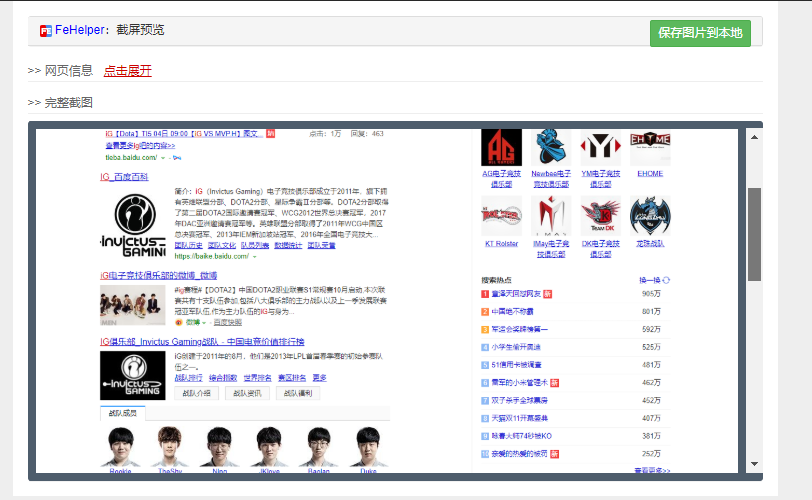
Task: Open hot search 天猫双11开幕盛典
Action: coord(519,418)
